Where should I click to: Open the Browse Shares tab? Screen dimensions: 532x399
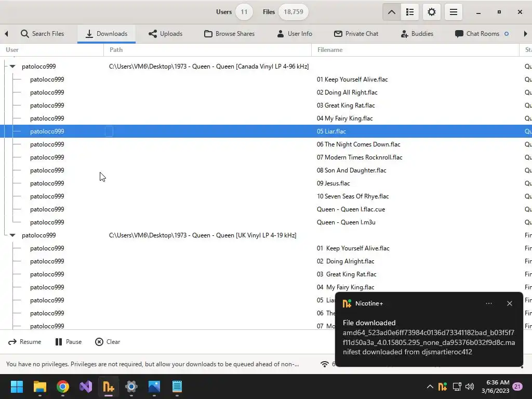(229, 34)
